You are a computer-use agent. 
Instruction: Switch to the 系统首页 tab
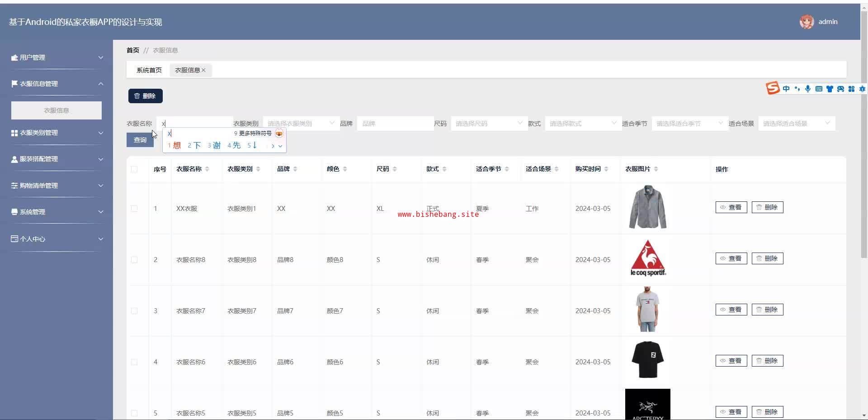coord(149,70)
